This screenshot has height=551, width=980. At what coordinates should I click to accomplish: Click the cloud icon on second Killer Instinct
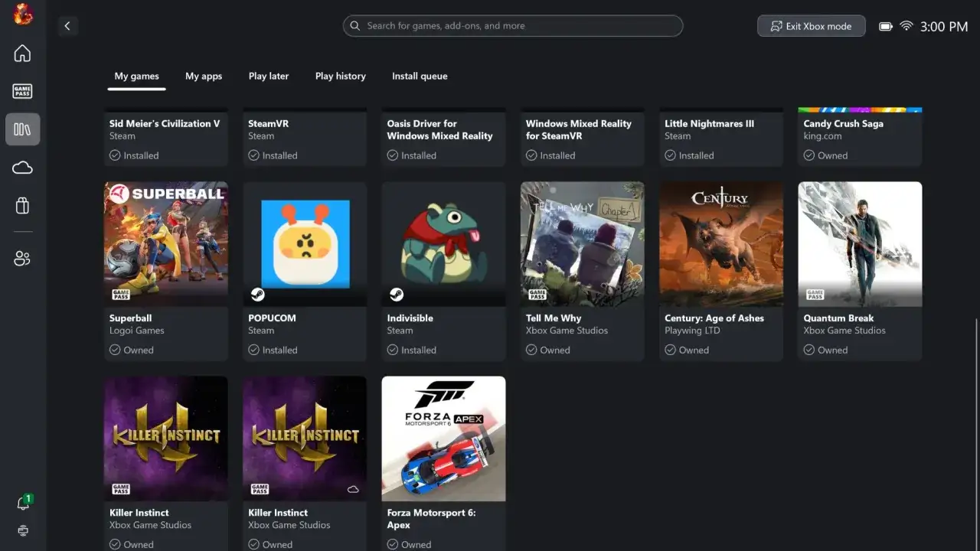353,489
